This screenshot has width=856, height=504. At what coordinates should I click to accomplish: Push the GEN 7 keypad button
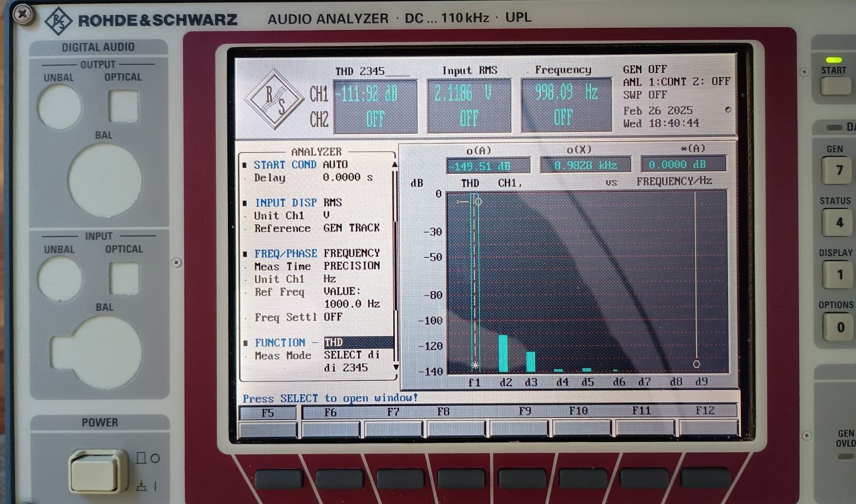(x=838, y=170)
